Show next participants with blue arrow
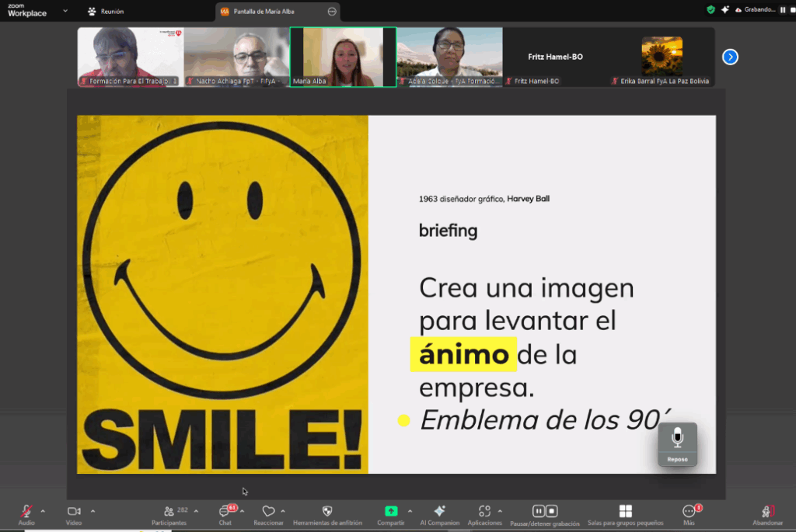The width and height of the screenshot is (796, 532). pos(730,57)
